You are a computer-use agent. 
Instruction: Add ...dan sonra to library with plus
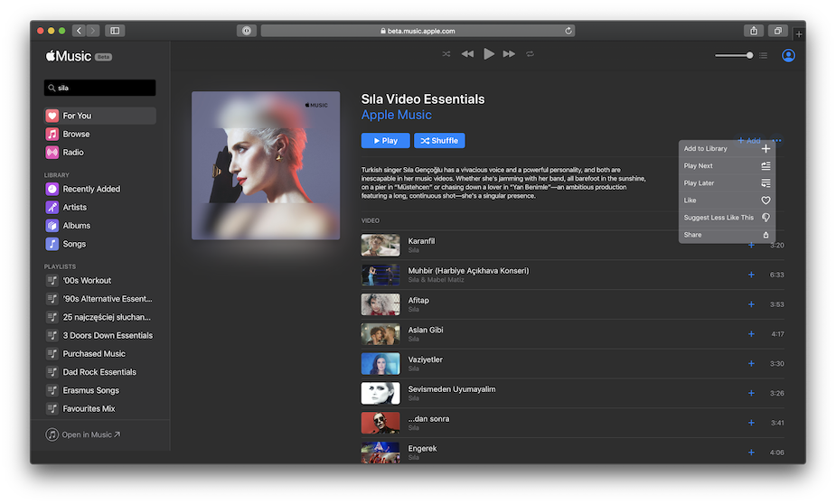click(751, 423)
